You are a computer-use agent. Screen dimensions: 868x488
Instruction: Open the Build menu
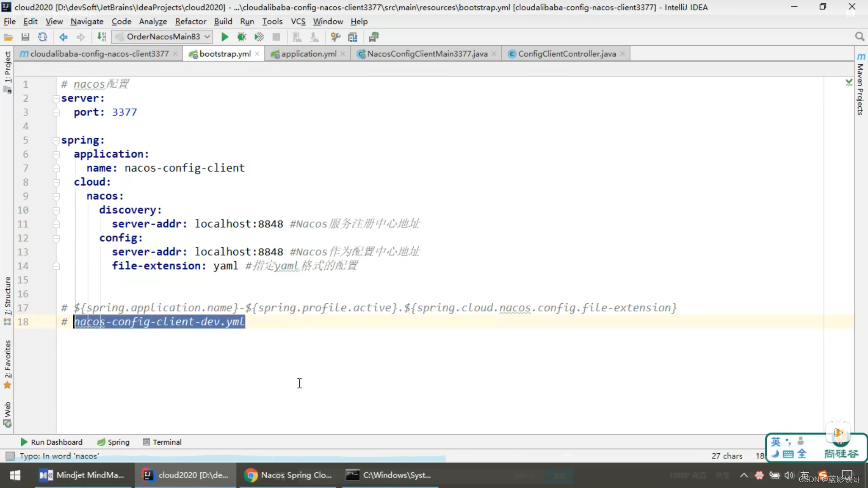pyautogui.click(x=223, y=21)
